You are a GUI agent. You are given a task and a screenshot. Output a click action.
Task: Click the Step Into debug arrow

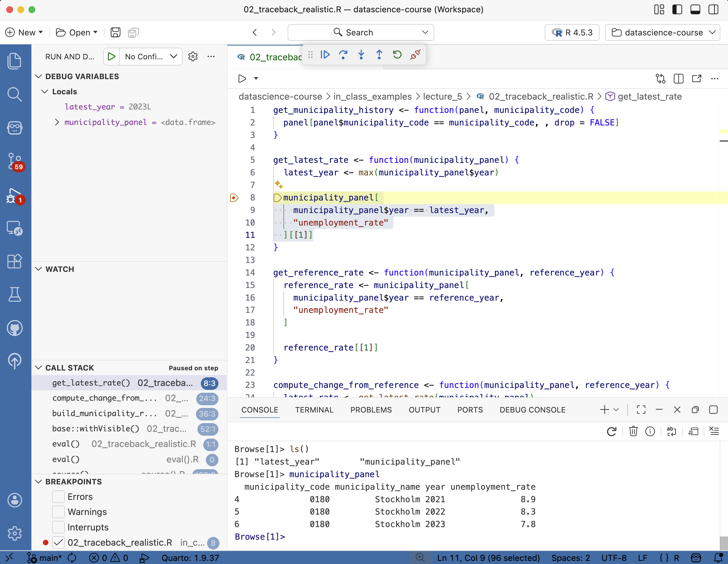point(361,55)
